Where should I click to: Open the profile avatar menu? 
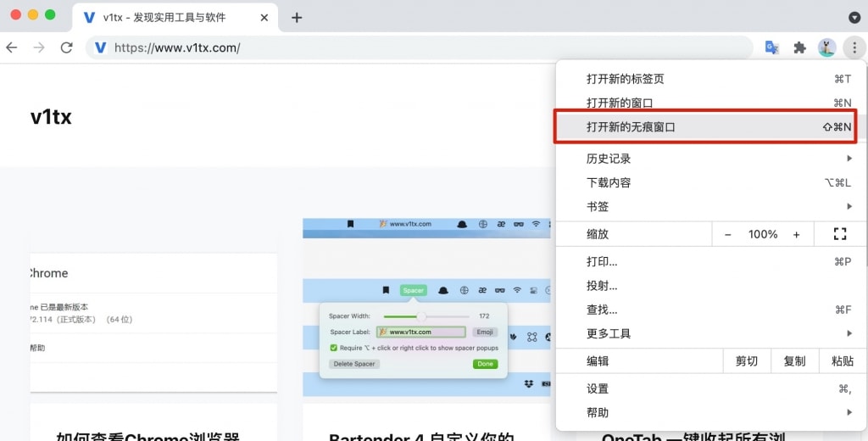click(826, 47)
